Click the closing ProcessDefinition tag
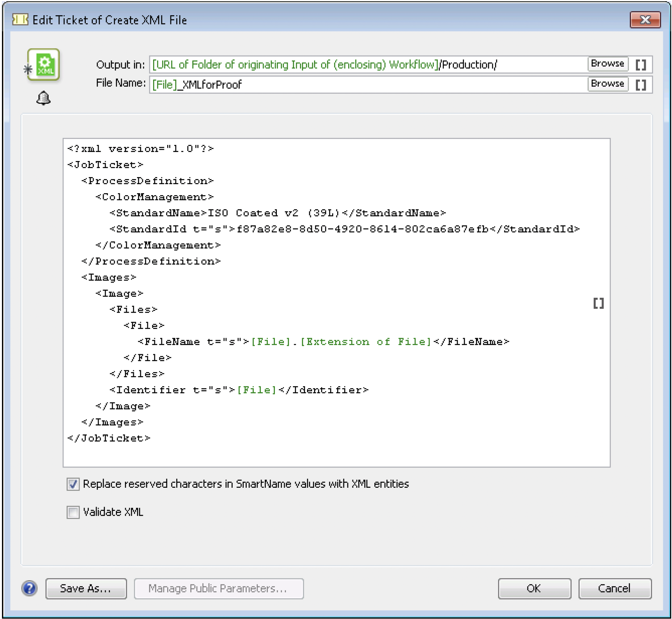The width and height of the screenshot is (672, 619). tap(151, 261)
